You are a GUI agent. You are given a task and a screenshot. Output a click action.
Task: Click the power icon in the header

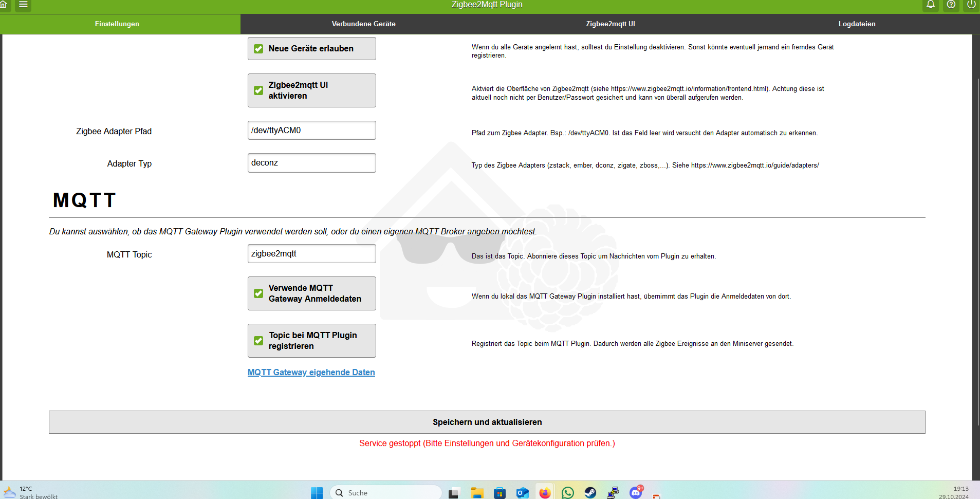click(971, 5)
